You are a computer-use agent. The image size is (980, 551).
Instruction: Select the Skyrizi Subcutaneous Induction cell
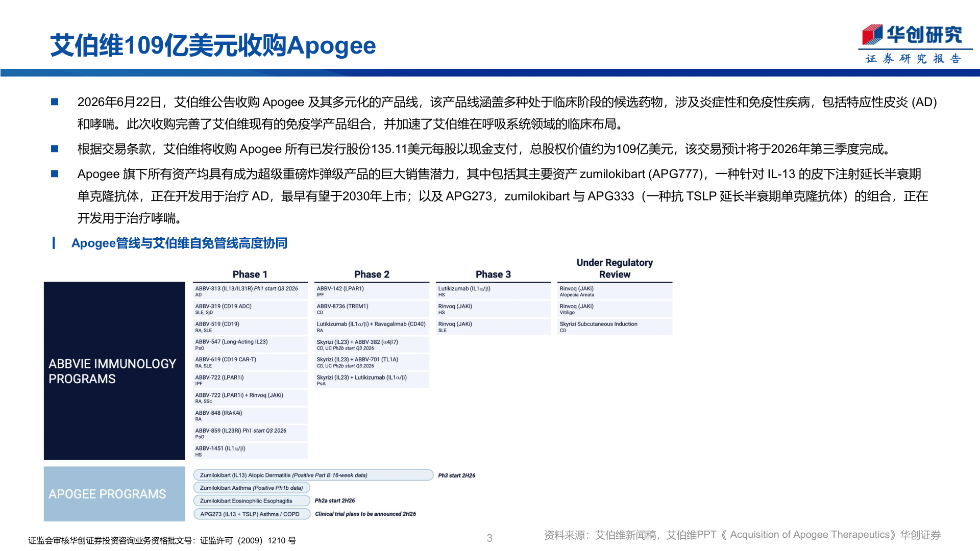615,327
